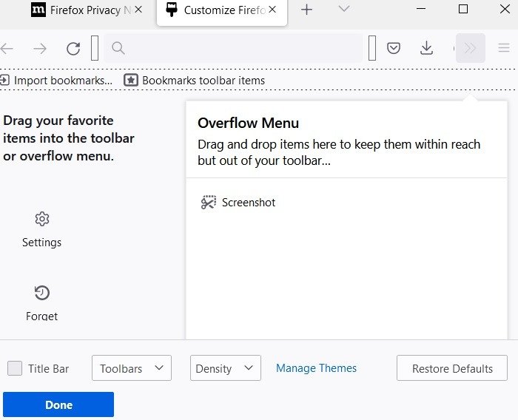Click the reload page icon
Viewport: 518px width, 420px height.
coord(73,49)
